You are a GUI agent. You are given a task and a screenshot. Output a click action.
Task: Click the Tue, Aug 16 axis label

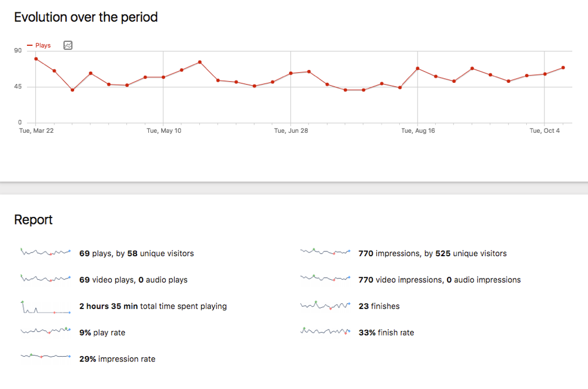pyautogui.click(x=418, y=130)
